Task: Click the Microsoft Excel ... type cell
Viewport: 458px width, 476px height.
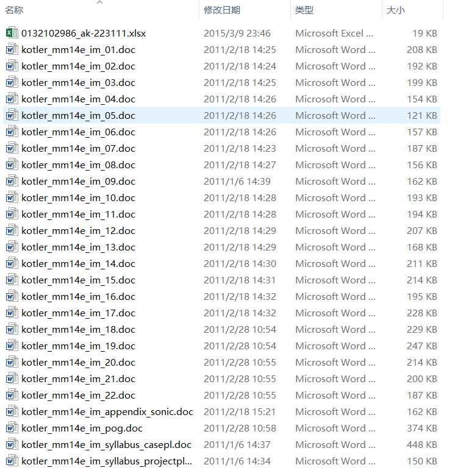Action: pyautogui.click(x=334, y=33)
